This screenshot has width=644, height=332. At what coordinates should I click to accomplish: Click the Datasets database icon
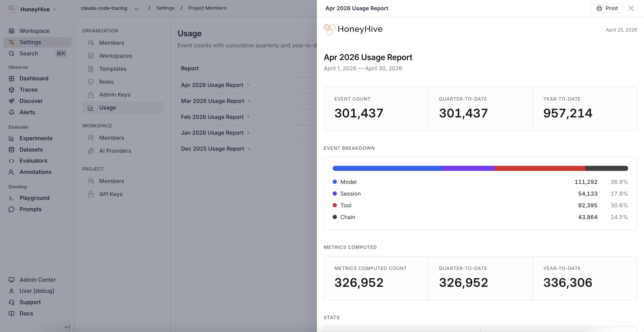coord(11,149)
